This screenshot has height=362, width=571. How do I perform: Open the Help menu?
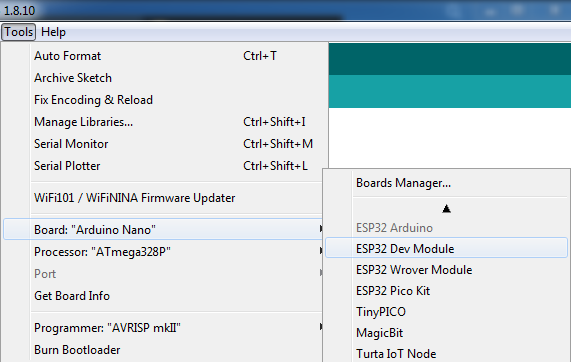point(53,32)
